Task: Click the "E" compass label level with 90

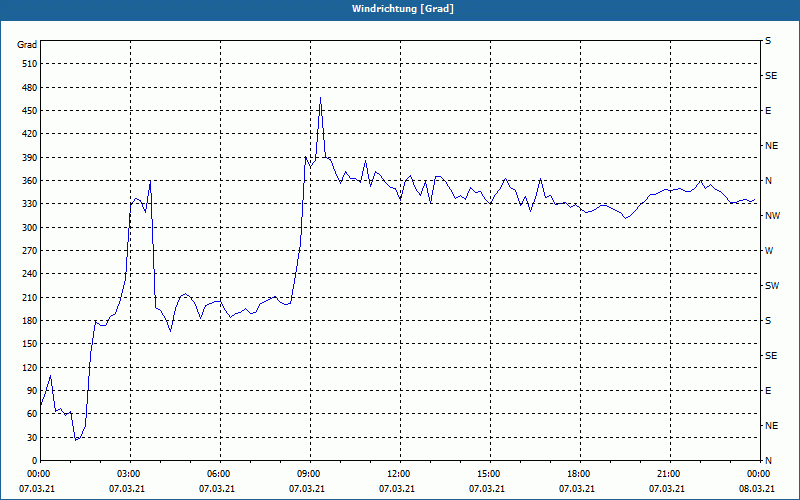Action: pos(768,391)
